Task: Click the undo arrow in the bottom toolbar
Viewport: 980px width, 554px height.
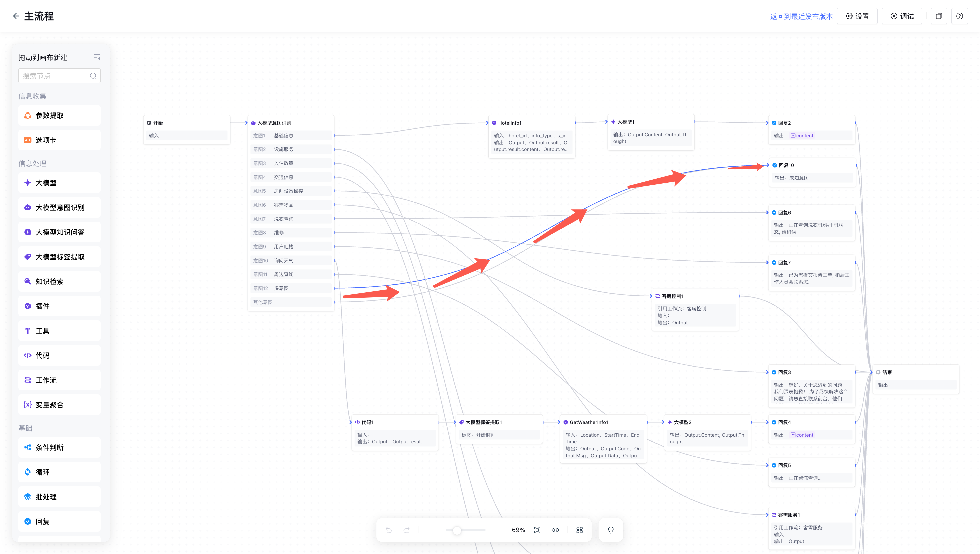Action: (x=388, y=530)
